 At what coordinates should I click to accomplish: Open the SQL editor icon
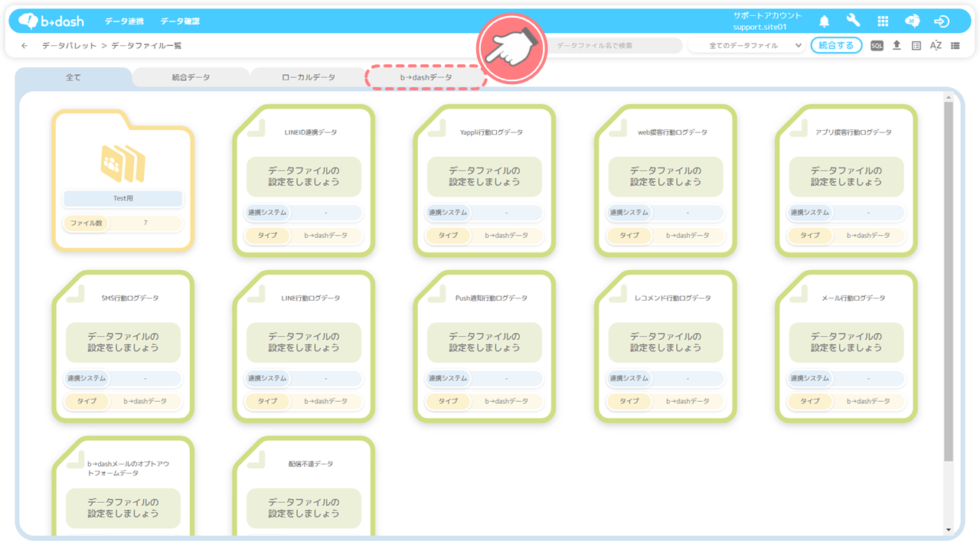(x=877, y=46)
